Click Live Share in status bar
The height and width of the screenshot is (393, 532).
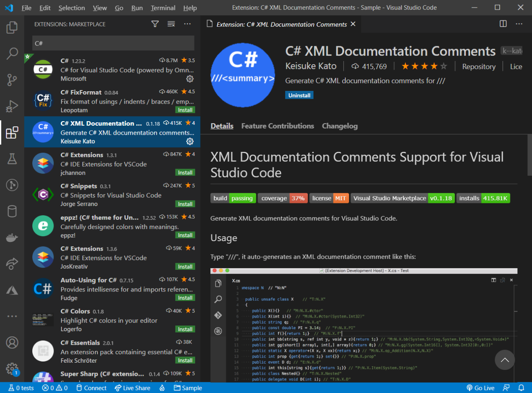[132, 388]
